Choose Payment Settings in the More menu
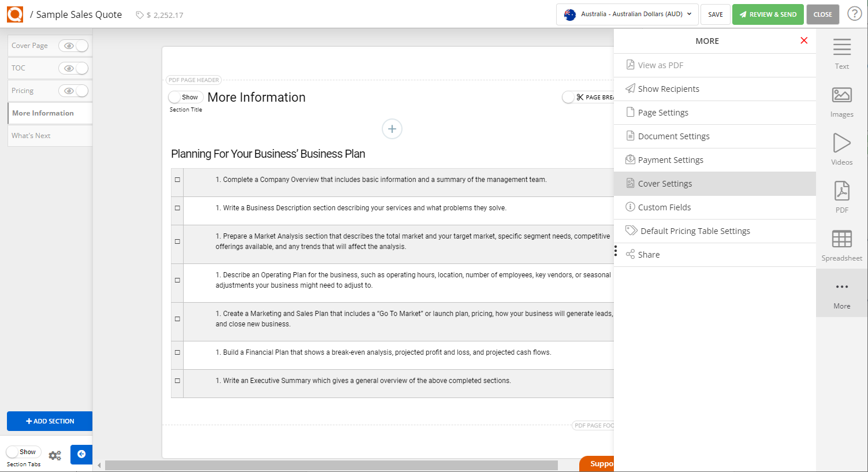This screenshot has height=472, width=868. tap(670, 159)
